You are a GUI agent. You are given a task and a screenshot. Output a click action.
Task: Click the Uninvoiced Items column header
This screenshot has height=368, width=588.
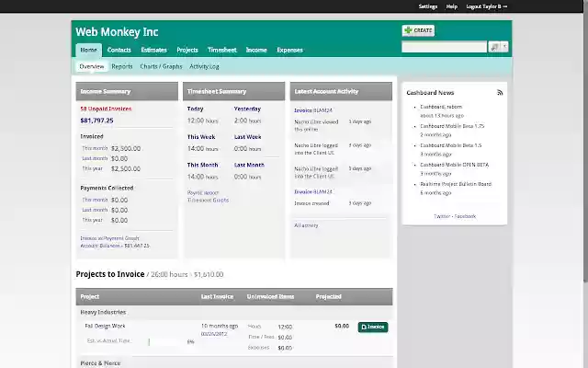(x=270, y=296)
